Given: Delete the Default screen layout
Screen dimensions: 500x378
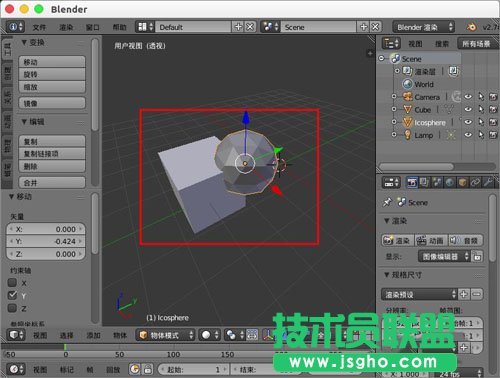Looking at the screenshot, I should pos(250,27).
